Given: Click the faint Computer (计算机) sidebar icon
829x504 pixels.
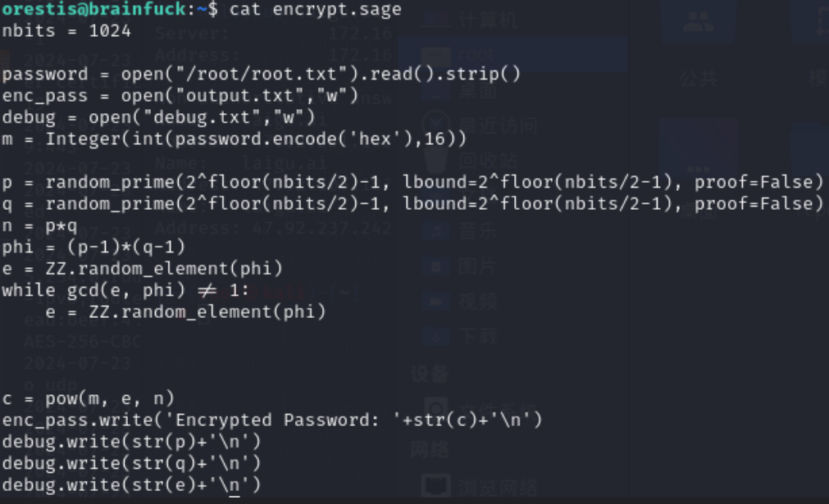Looking at the screenshot, I should [x=437, y=20].
